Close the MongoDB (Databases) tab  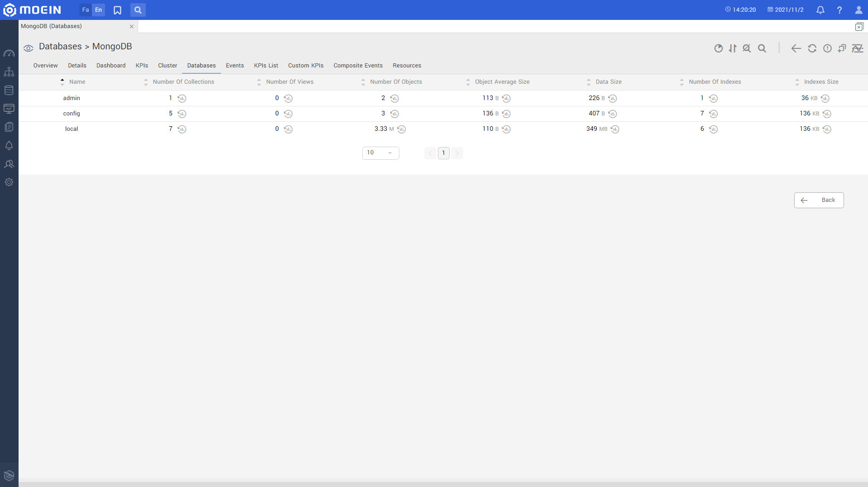[132, 27]
